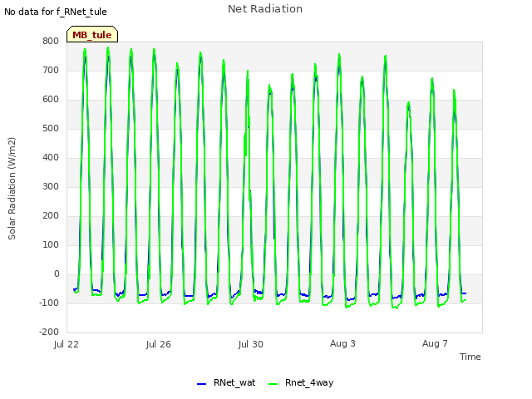Image resolution: width=532 pixels, height=399 pixels.
Task: Click the 700 y-axis tick label
Action: (51, 70)
